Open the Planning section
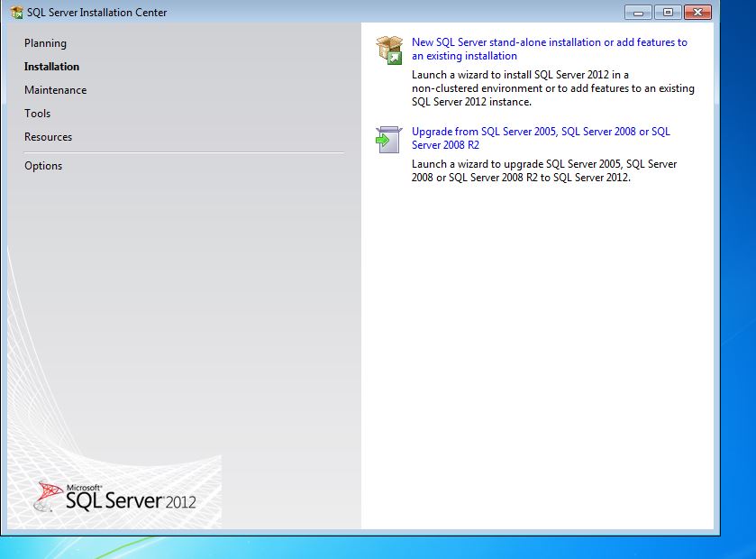This screenshot has width=756, height=559. (x=45, y=43)
